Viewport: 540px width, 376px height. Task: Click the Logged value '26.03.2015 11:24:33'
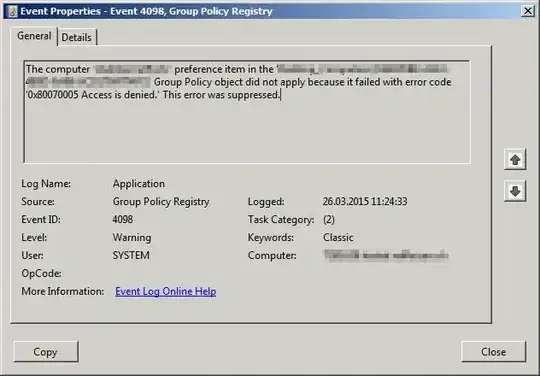(x=365, y=201)
